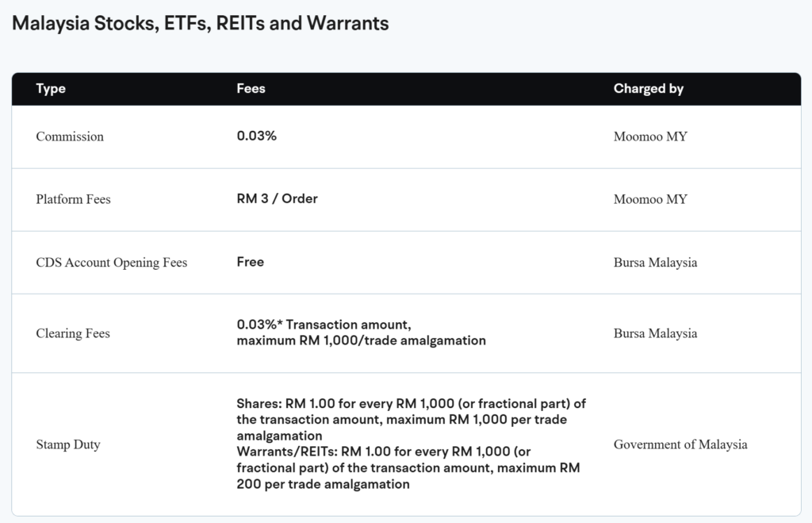The image size is (812, 523).
Task: Click the Fees column header
Action: [x=251, y=89]
